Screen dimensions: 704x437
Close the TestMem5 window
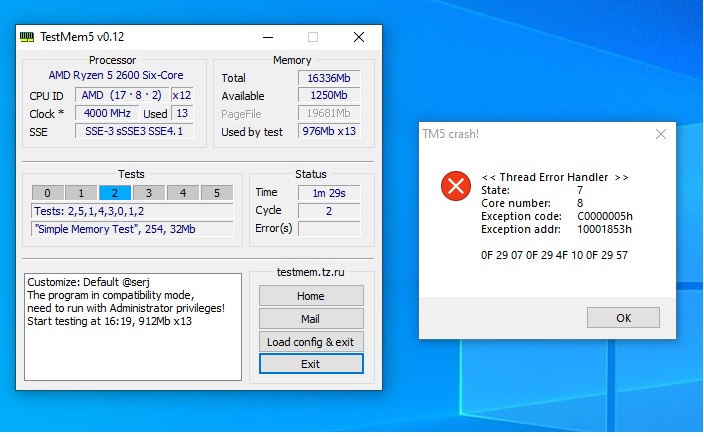coord(359,37)
